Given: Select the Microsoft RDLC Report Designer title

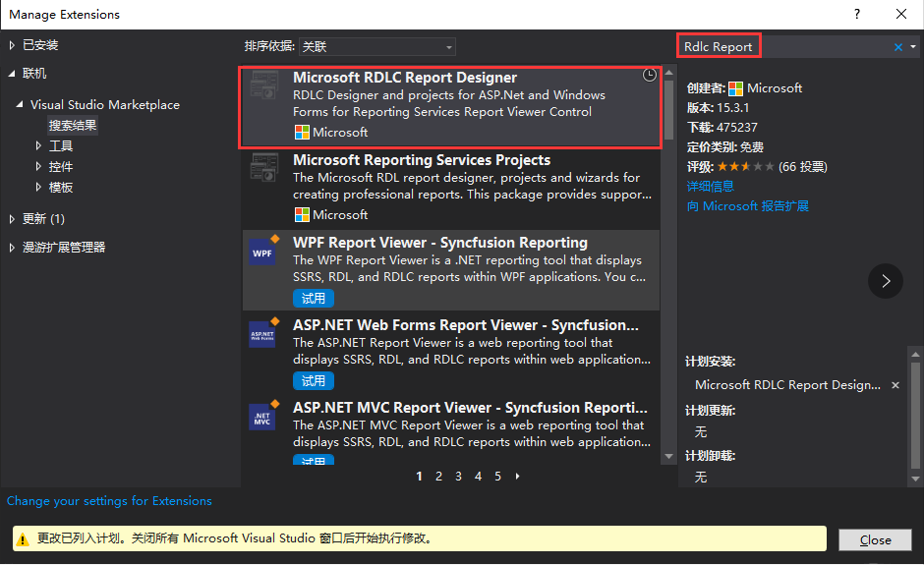Looking at the screenshot, I should [405, 78].
